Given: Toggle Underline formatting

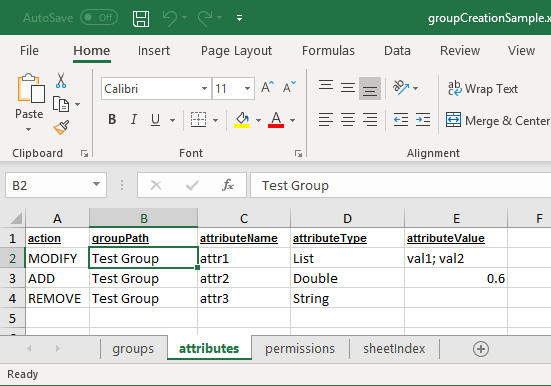Looking at the screenshot, I should [x=155, y=120].
